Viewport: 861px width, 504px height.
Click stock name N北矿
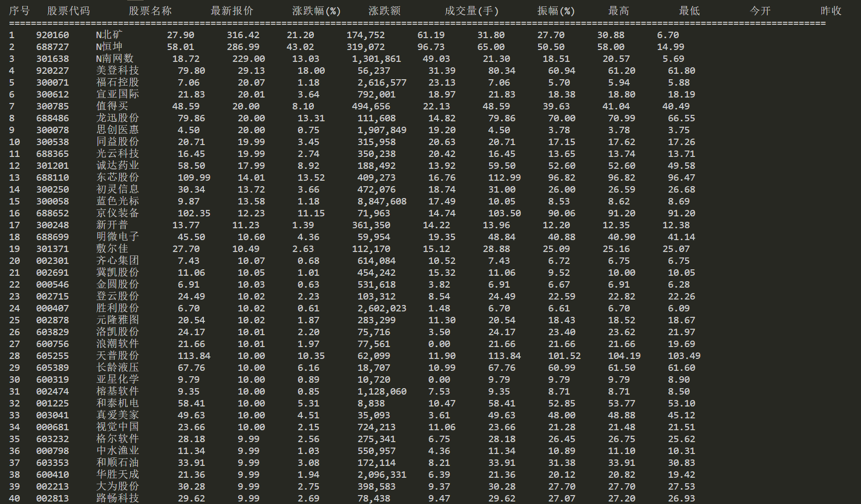click(109, 35)
